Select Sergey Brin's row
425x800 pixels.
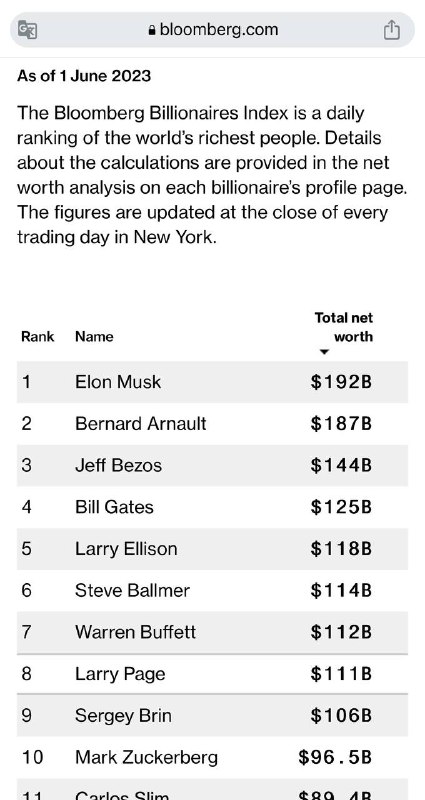coord(212,715)
